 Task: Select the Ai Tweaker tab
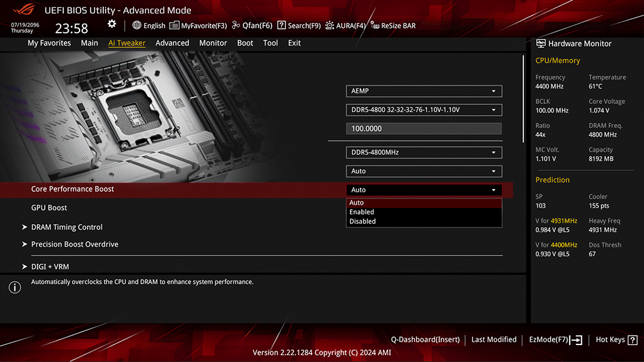(127, 43)
